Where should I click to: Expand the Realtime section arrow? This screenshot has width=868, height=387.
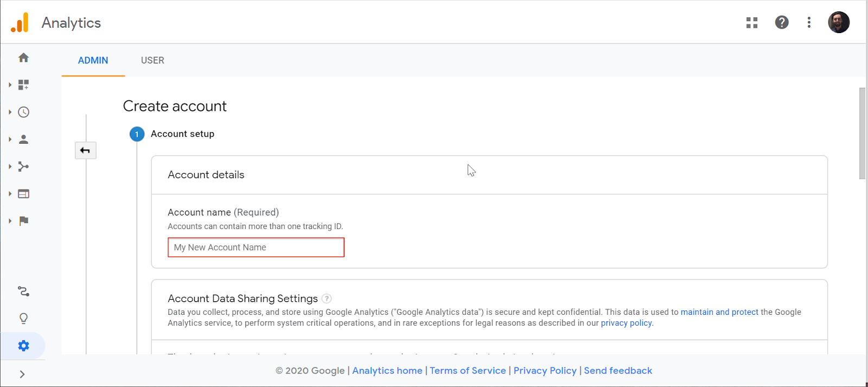coord(10,112)
